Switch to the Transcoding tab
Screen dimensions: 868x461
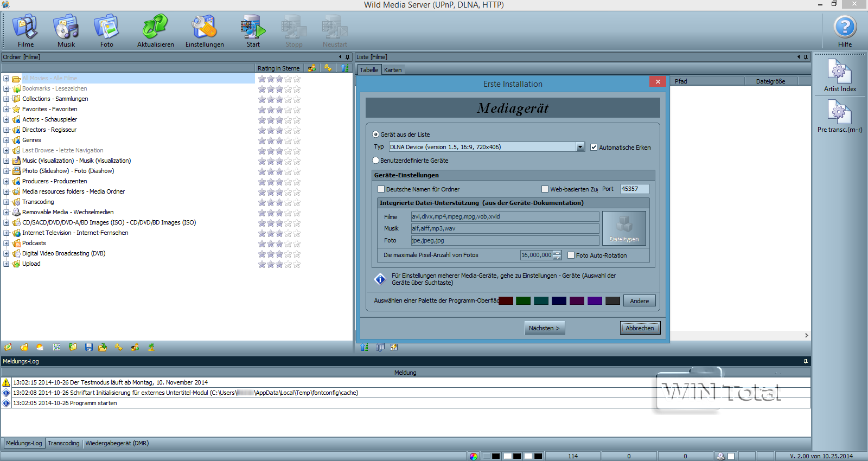63,443
